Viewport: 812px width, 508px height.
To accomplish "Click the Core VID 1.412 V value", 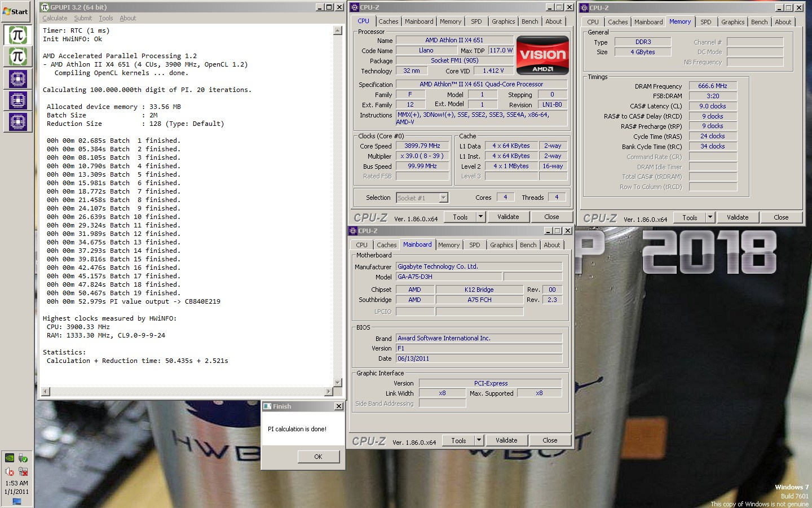I will (x=493, y=71).
